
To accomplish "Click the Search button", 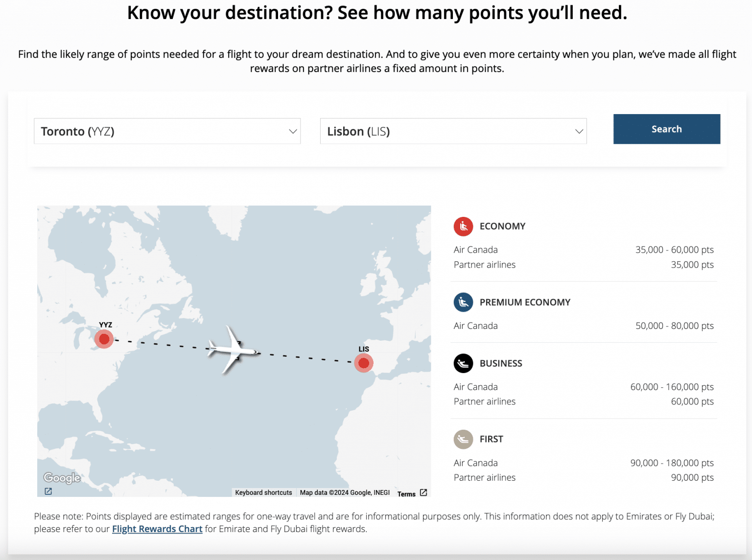I will (666, 129).
